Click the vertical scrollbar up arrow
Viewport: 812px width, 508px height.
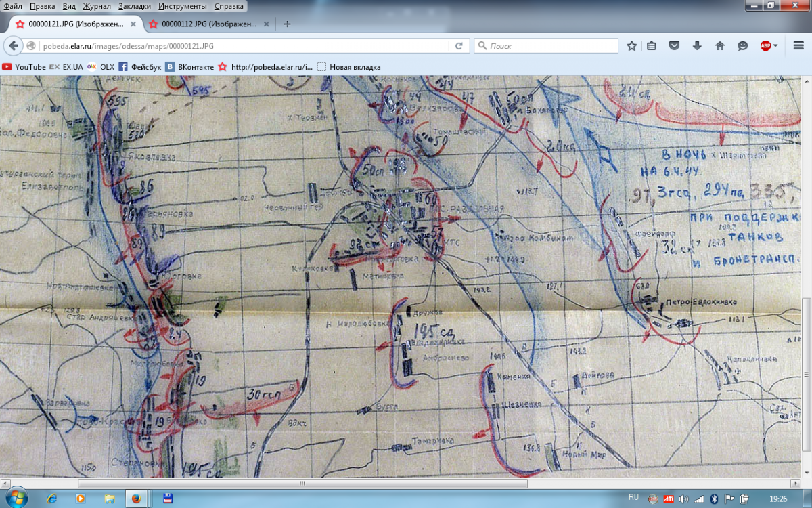tap(806, 82)
